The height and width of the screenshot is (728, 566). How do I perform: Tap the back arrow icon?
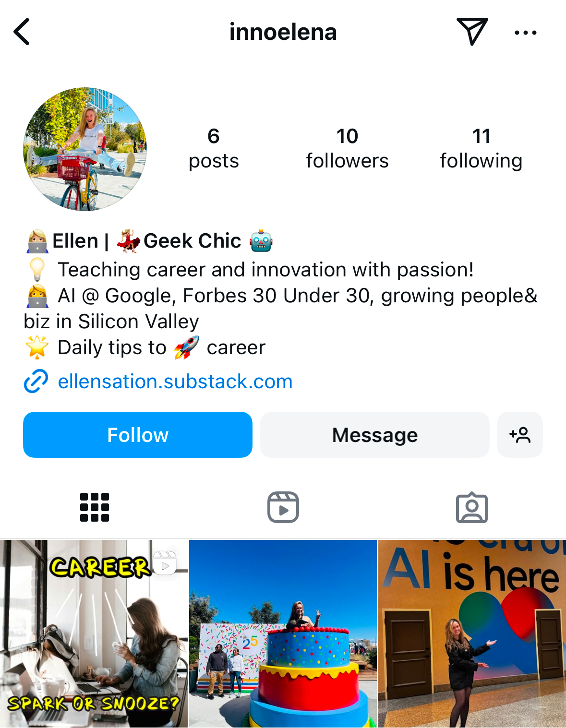click(x=22, y=32)
